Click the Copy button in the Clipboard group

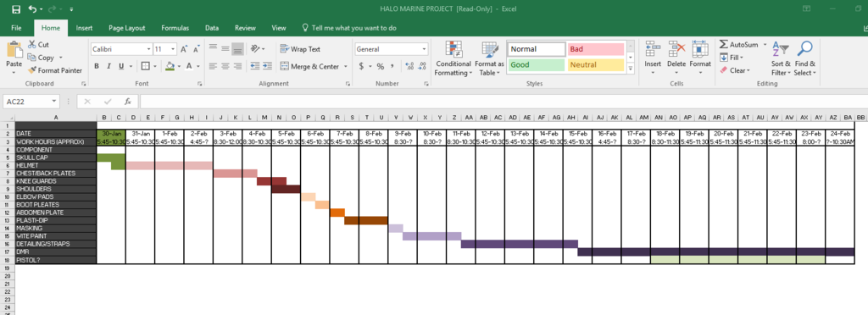(42, 58)
